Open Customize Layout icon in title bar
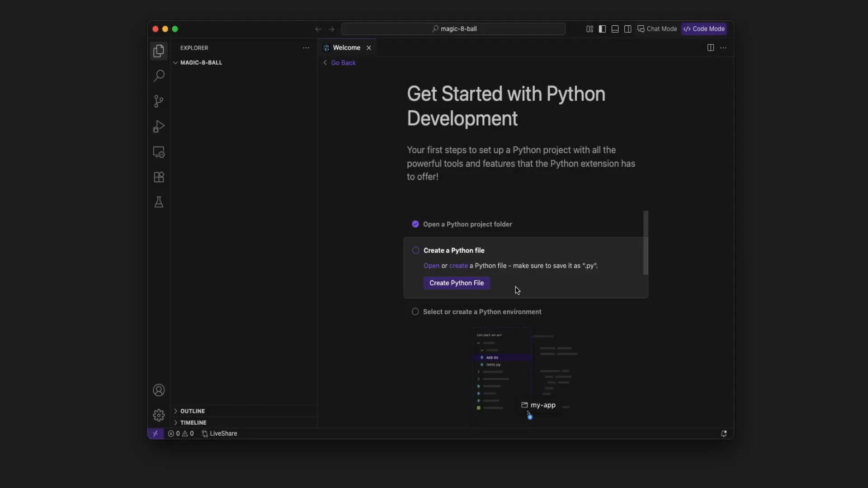The height and width of the screenshot is (488, 868). [x=590, y=29]
